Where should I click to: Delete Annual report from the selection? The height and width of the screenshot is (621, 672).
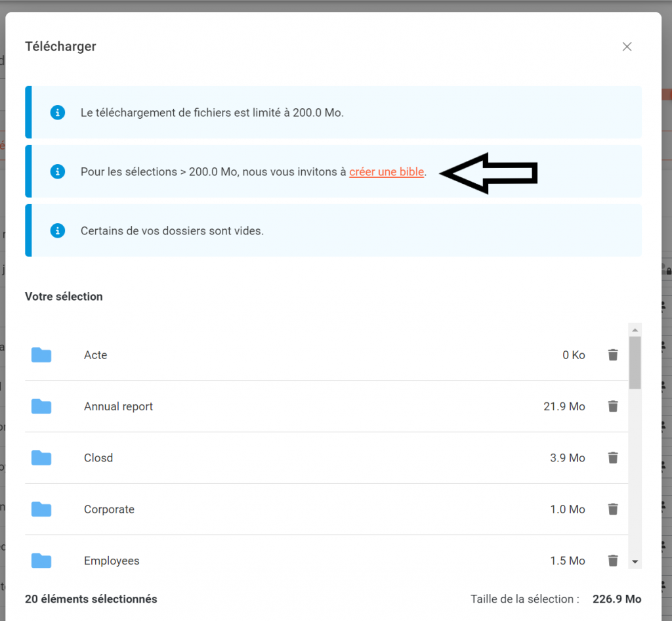coord(613,406)
